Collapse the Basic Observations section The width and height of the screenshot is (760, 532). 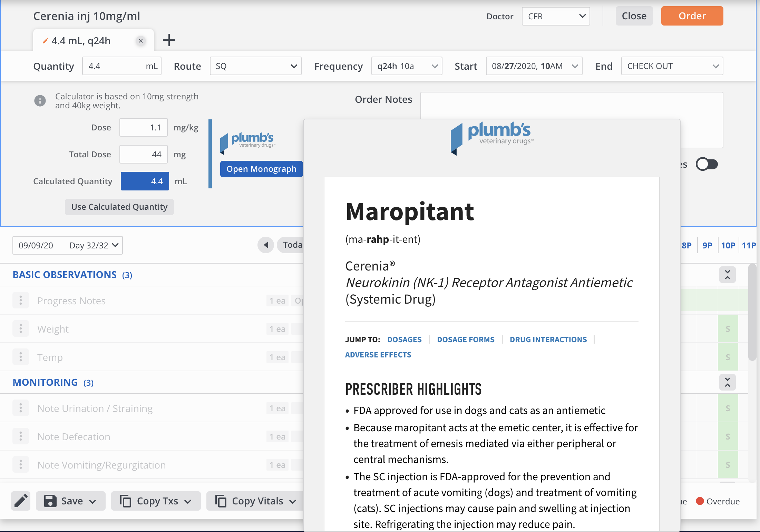pyautogui.click(x=727, y=275)
